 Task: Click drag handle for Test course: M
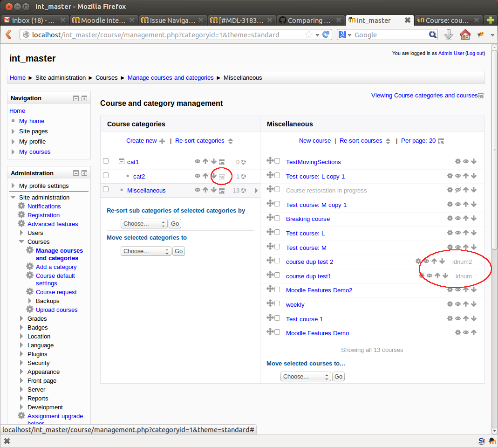[x=270, y=246]
